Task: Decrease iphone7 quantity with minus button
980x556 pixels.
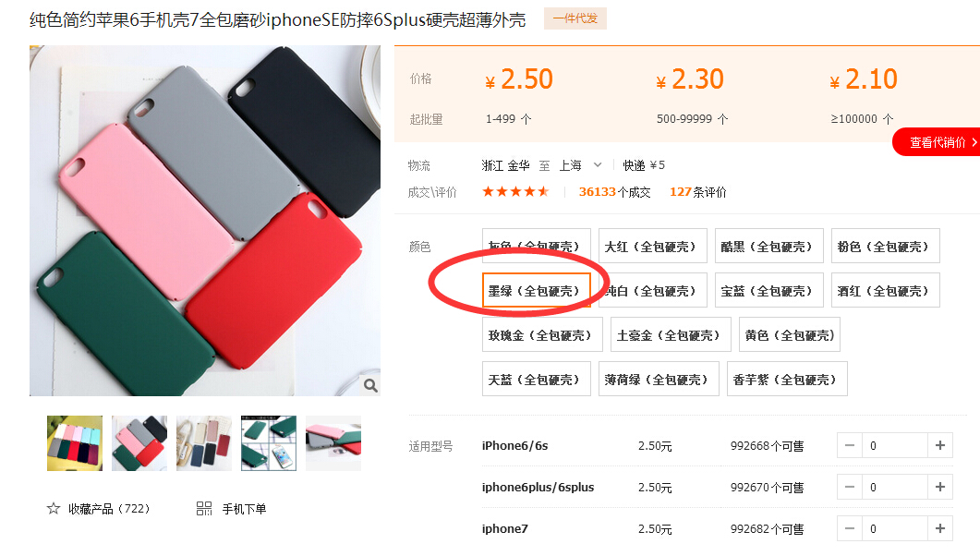Action: point(850,528)
